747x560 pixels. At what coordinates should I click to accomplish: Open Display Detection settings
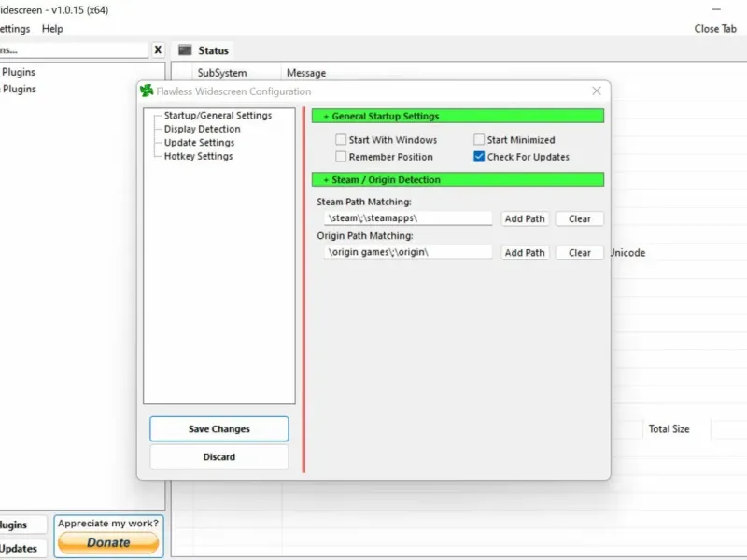tap(202, 129)
